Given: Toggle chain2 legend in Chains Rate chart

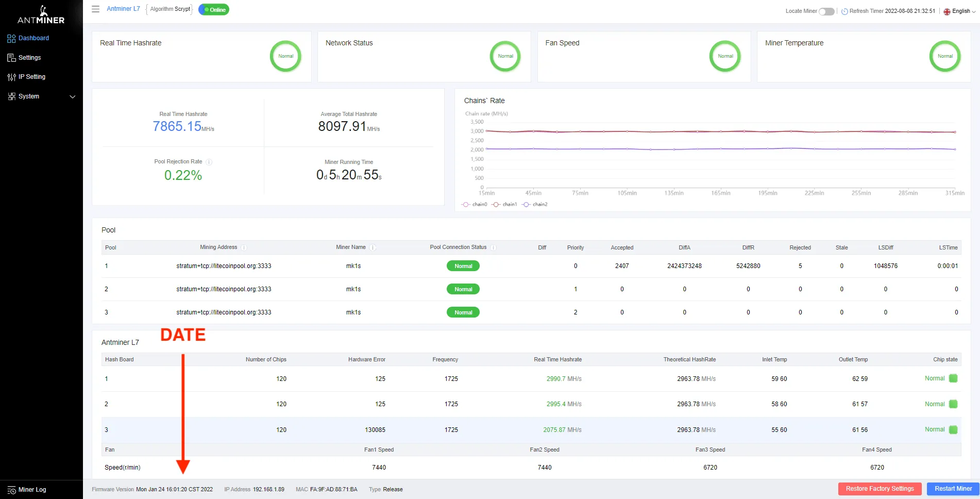Looking at the screenshot, I should (535, 205).
